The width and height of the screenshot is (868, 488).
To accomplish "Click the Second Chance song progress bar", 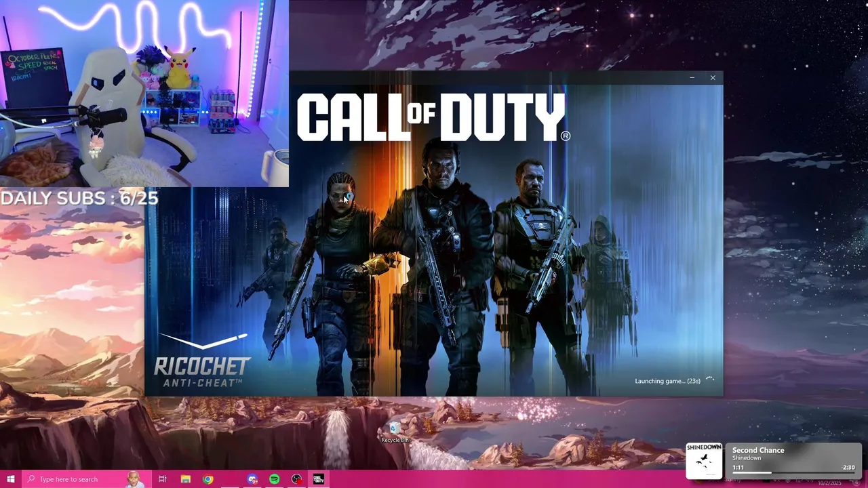I will coord(793,472).
